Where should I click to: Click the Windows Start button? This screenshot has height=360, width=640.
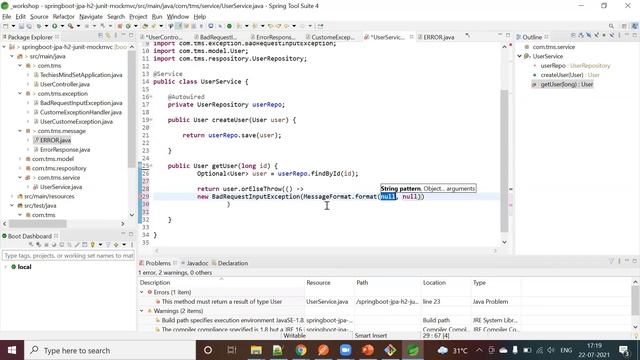pyautogui.click(x=12, y=350)
